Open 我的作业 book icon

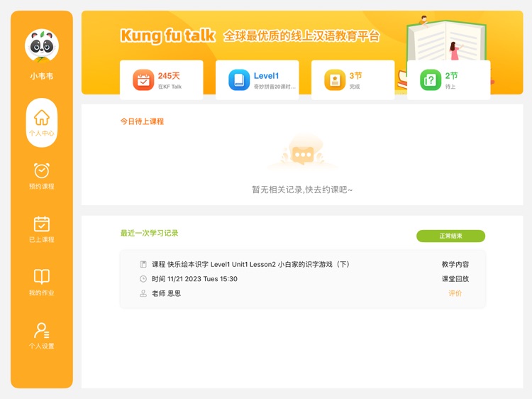click(x=42, y=277)
